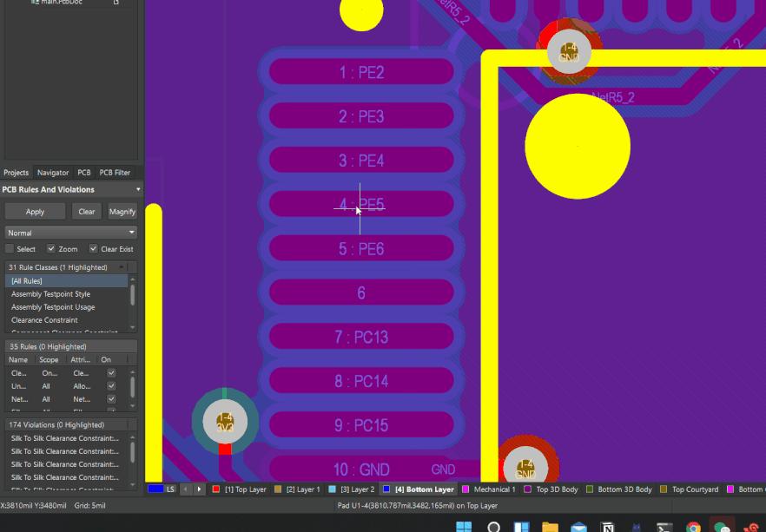Open the PCB Rules And Violations panel menu arrow
The width and height of the screenshot is (766, 532).
coord(138,189)
